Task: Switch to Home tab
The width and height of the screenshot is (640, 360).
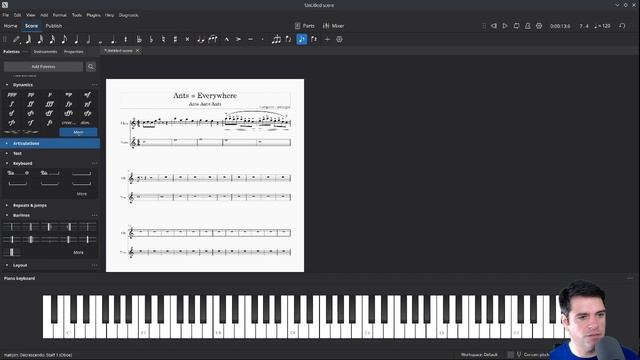Action: coord(11,26)
